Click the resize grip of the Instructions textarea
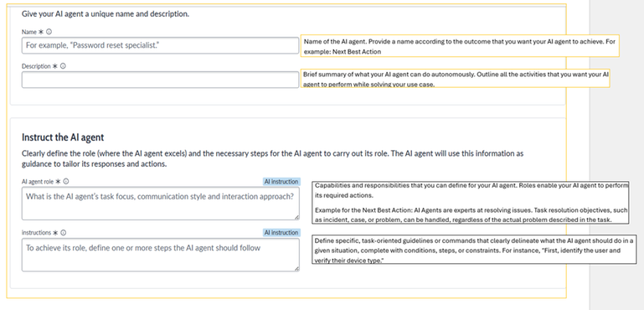644x310 pixels. point(296,268)
